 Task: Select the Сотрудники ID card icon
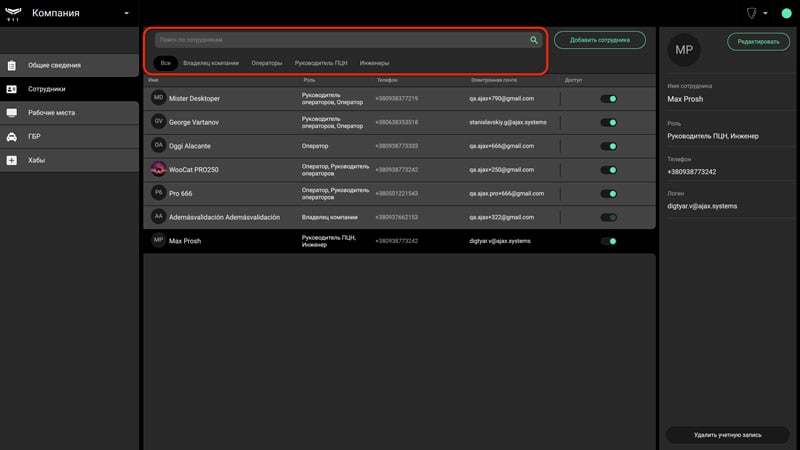12,89
